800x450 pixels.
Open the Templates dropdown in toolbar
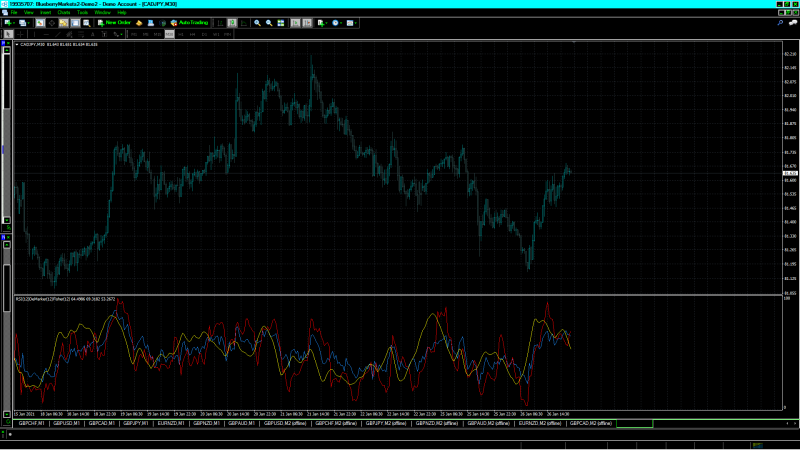(352, 22)
